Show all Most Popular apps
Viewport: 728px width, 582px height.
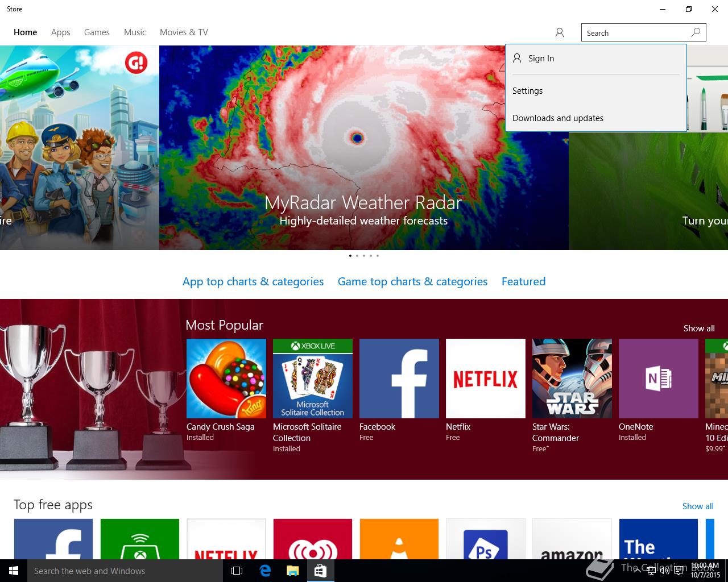coord(699,329)
